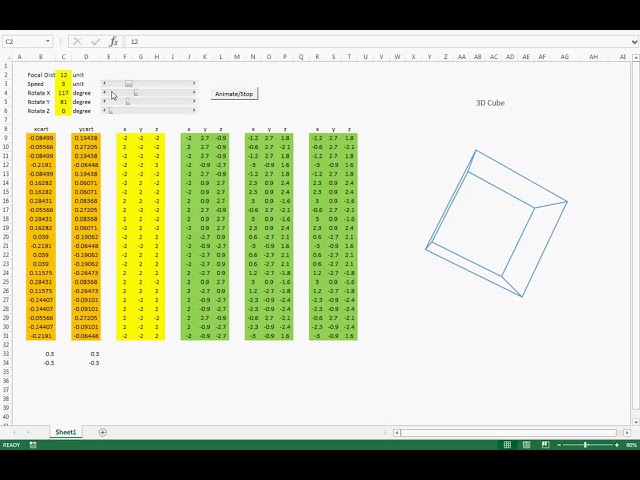Click the worksheet vertical scrollbar up arrow
The height and width of the screenshot is (480, 640).
click(x=636, y=58)
